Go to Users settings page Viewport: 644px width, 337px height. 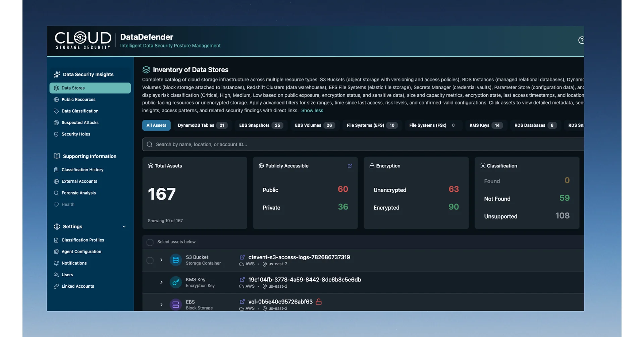[x=67, y=275]
